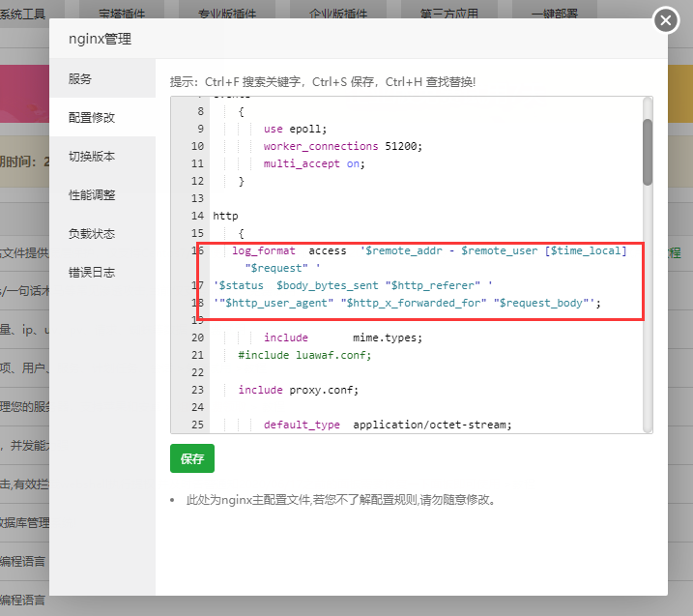Click line number 10 in gutter
Screen dimensions: 693x616
tap(197, 146)
